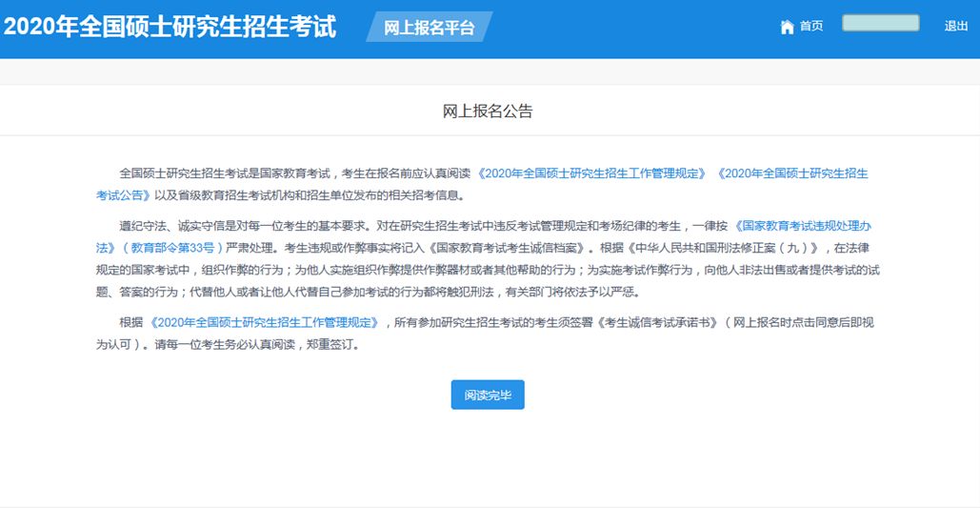
Task: Click 退出 to log out
Action: point(955,27)
